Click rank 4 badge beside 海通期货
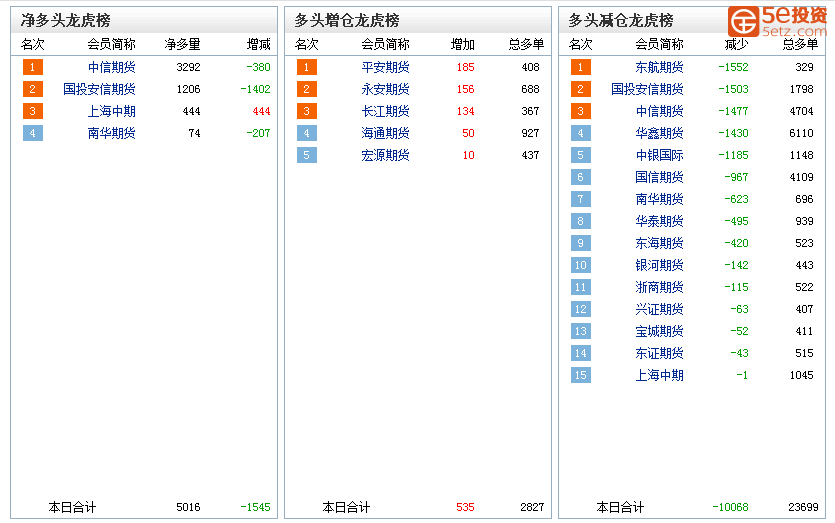This screenshot has height=523, width=835. point(307,133)
